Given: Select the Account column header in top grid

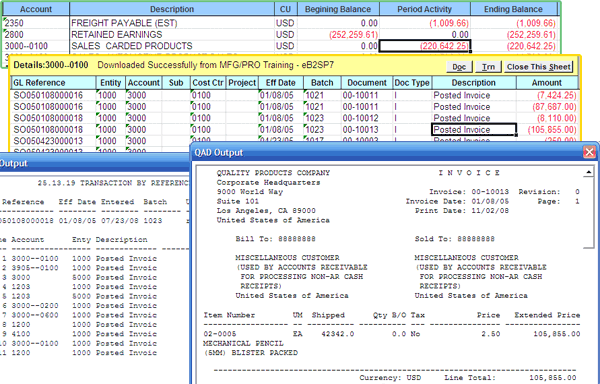Looking at the screenshot, I should (36, 9).
